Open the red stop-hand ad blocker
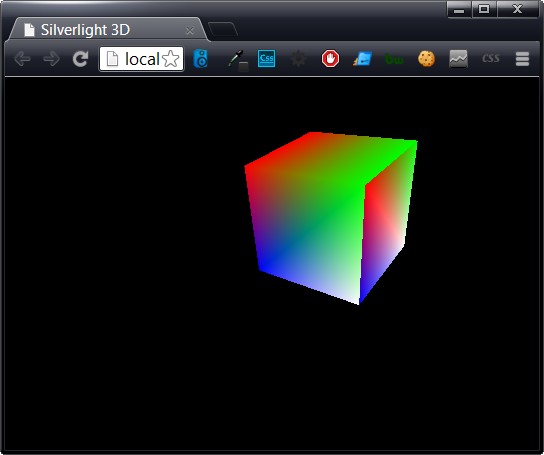 tap(330, 59)
